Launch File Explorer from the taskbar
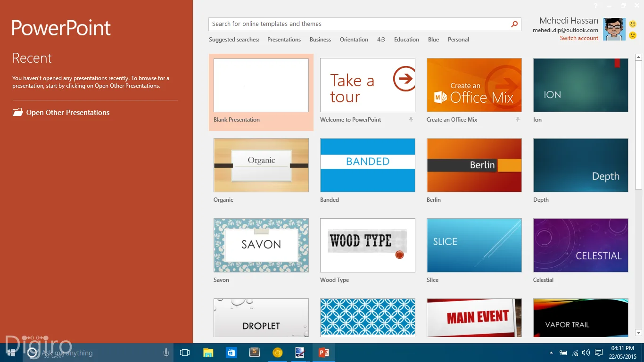Image resolution: width=644 pixels, height=362 pixels. 208,353
